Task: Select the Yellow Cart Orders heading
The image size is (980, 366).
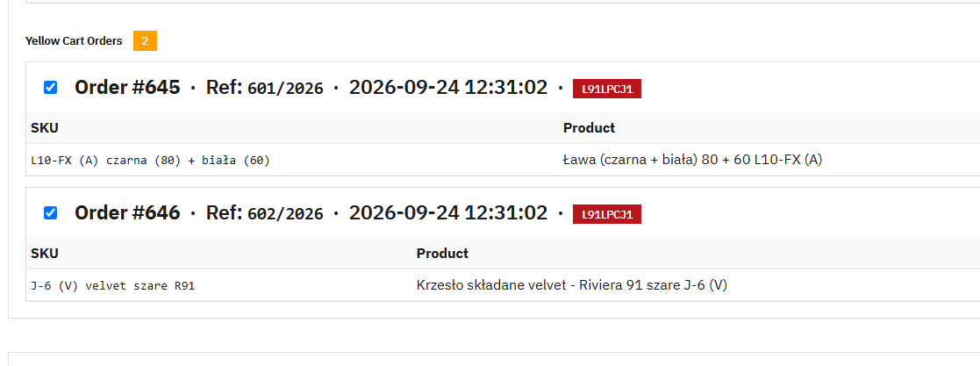Action: tap(74, 40)
